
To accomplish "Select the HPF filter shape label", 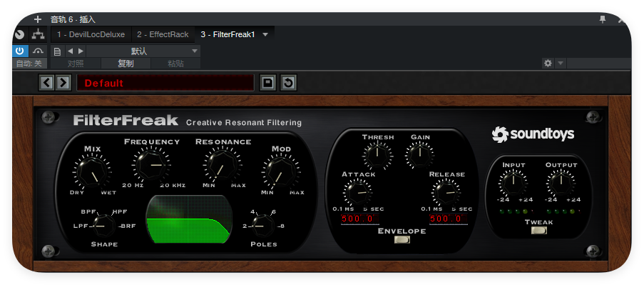I will tap(120, 212).
